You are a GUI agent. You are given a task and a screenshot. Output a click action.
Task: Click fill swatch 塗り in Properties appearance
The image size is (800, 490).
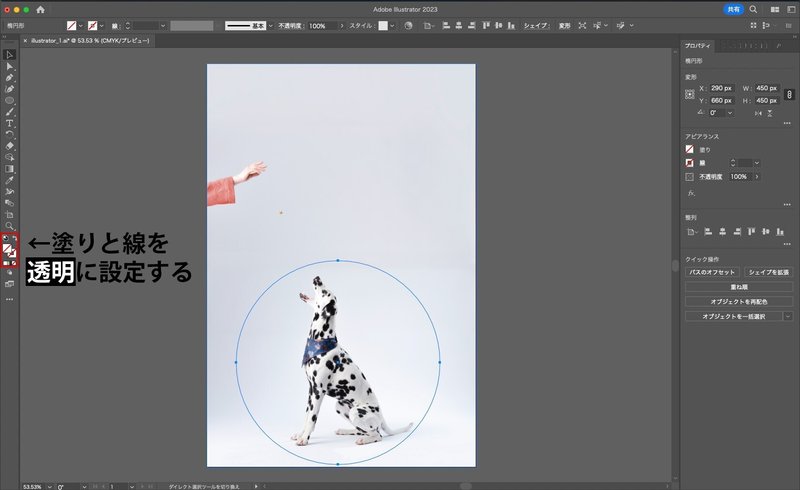pyautogui.click(x=690, y=150)
